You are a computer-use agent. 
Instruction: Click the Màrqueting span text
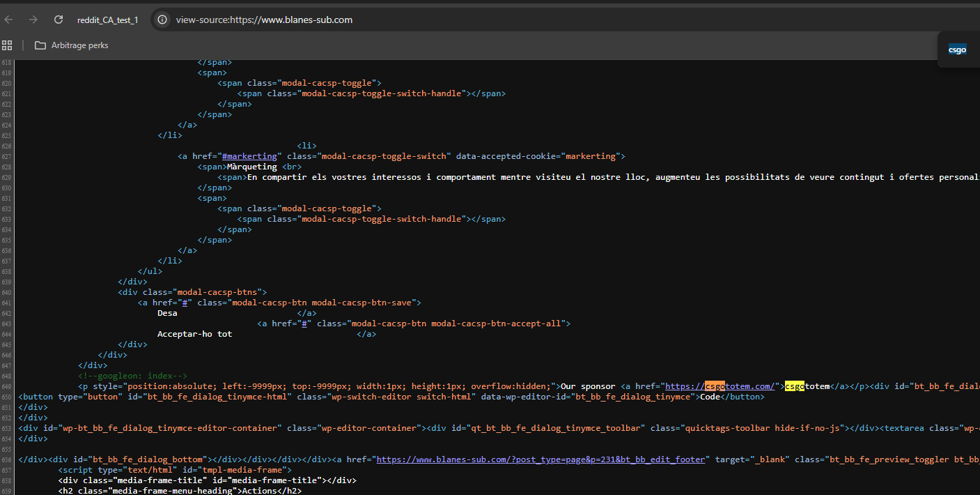click(252, 167)
